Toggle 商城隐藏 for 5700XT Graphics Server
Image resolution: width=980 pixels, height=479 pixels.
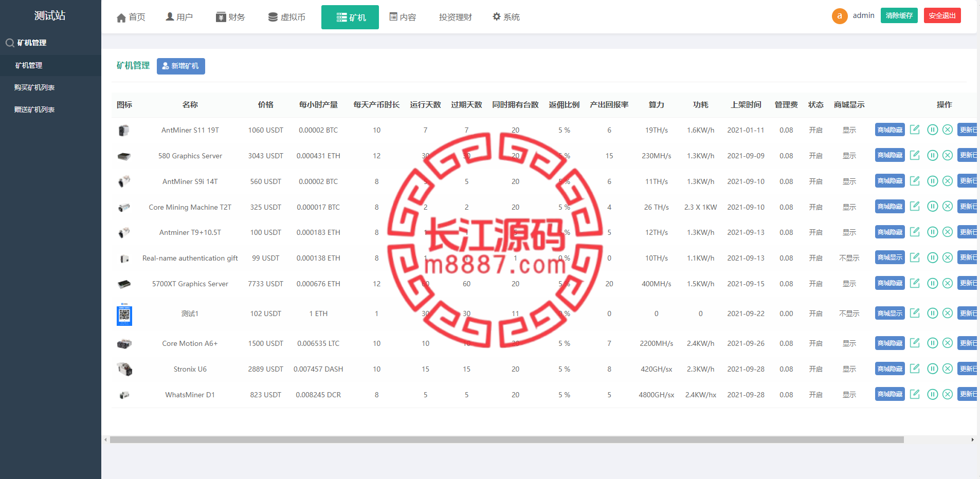pyautogui.click(x=890, y=283)
